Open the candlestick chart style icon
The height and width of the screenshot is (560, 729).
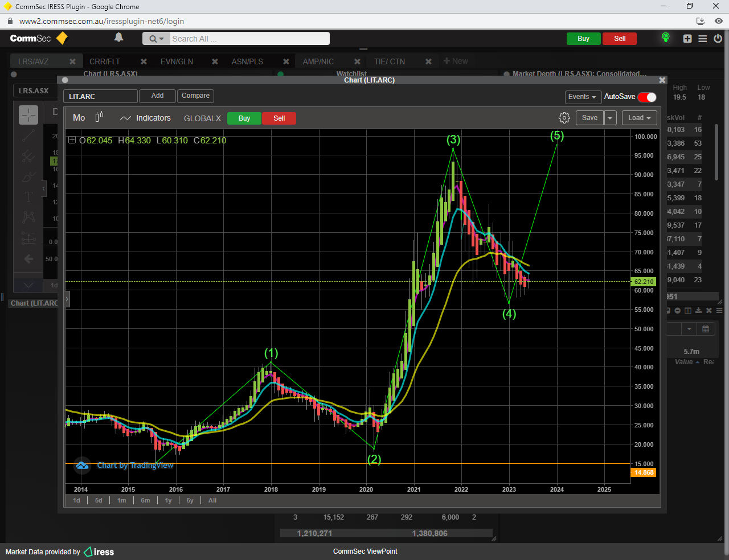pos(99,117)
